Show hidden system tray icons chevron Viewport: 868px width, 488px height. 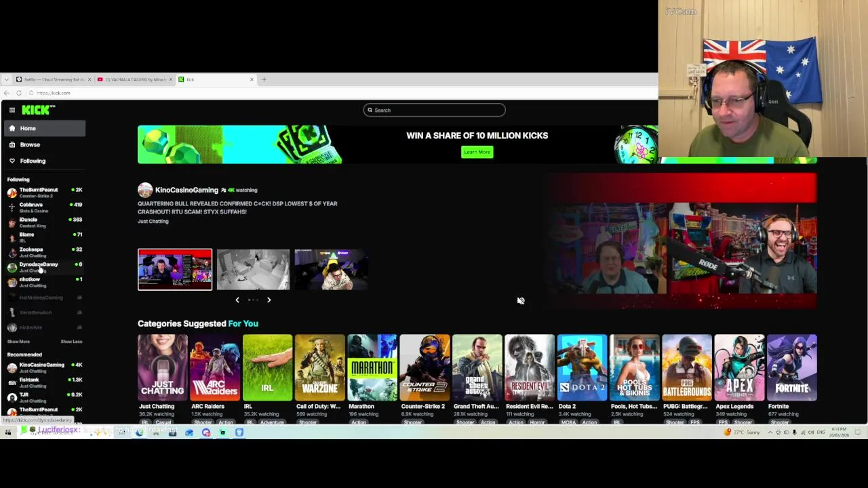[x=770, y=432]
